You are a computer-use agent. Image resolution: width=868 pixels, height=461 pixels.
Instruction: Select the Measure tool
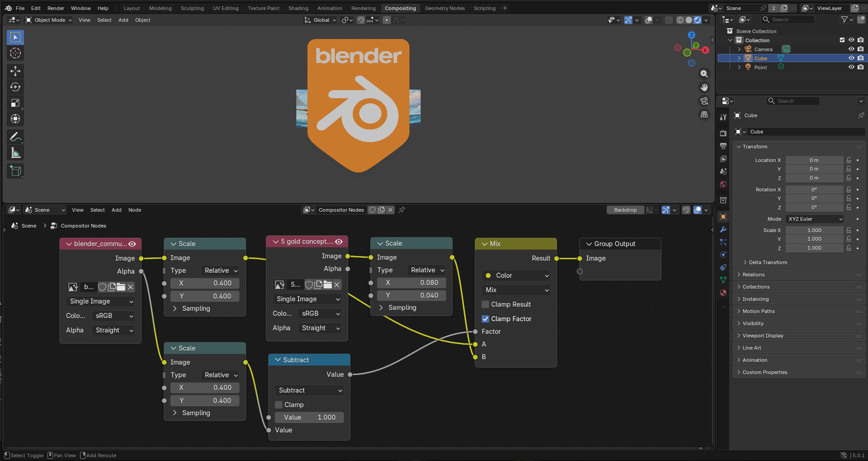click(x=15, y=153)
